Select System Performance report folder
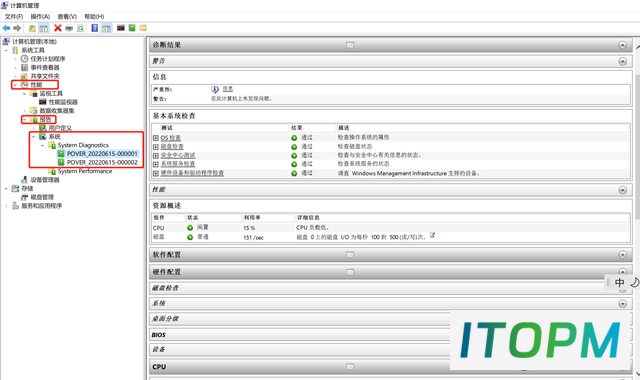Screen dimensions: 640x380 [x=85, y=171]
